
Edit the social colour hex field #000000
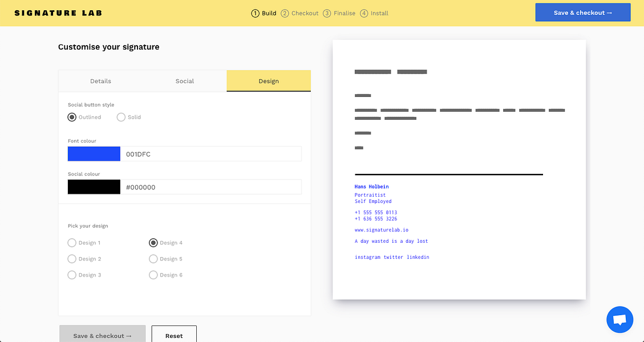pos(211,187)
